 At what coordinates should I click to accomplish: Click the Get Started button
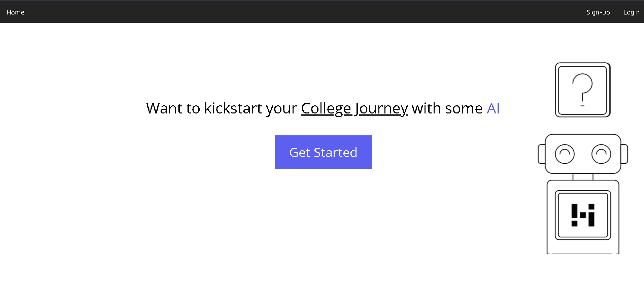(x=323, y=152)
